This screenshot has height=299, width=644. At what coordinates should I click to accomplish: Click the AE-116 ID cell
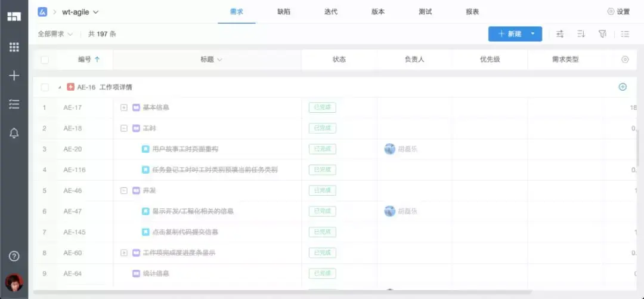[x=75, y=169]
